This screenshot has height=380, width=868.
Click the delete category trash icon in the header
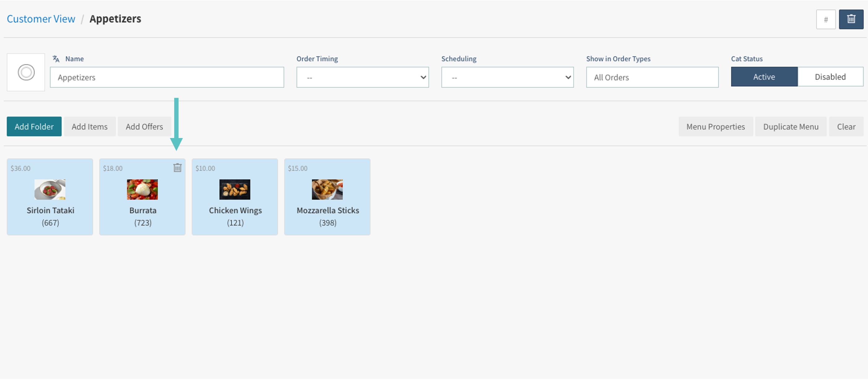[x=851, y=19]
